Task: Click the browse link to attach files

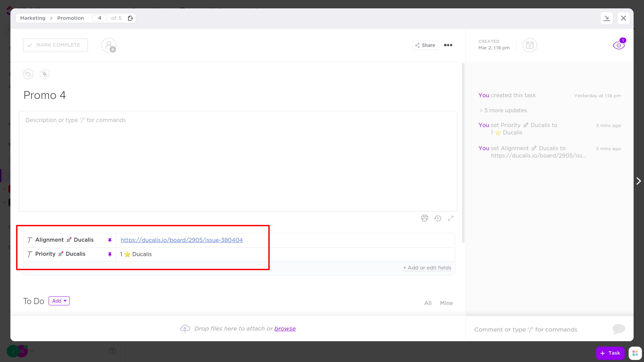Action: pyautogui.click(x=285, y=329)
